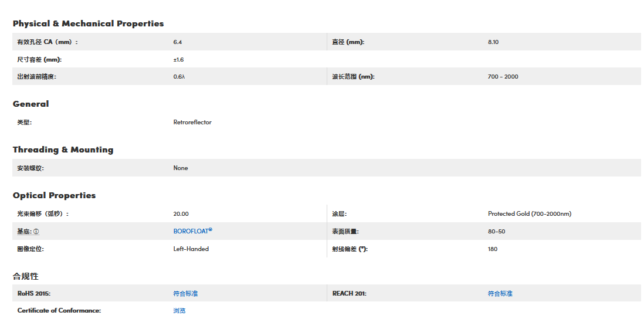
Task: Click the 尺寸容差 (mm) label
Action: point(39,60)
